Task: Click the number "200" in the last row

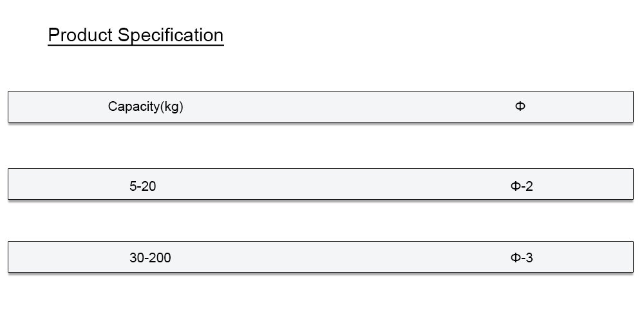Action: (x=160, y=258)
